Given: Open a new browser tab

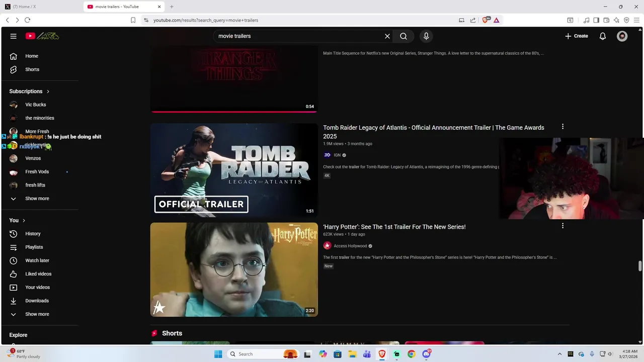Looking at the screenshot, I should click(172, 7).
